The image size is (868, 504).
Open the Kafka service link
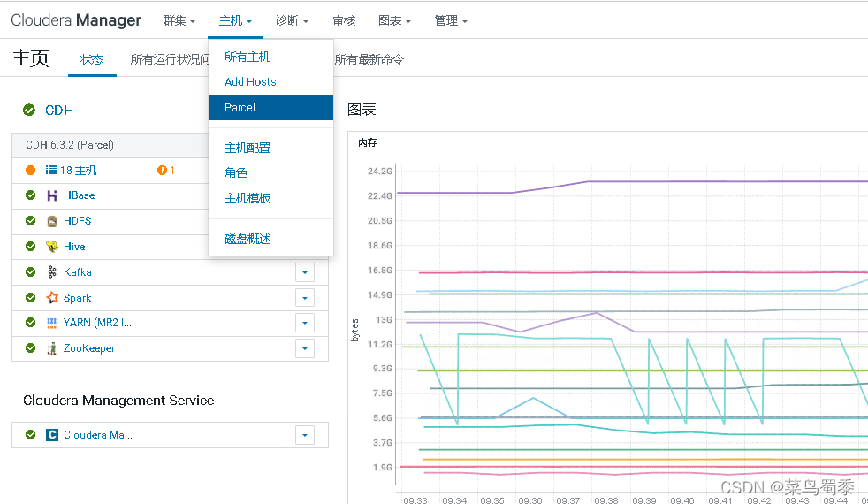pyautogui.click(x=78, y=272)
